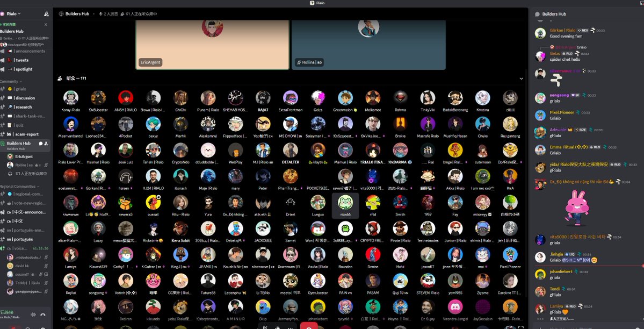Open the regional-com channel
The width and height of the screenshot is (644, 329).
point(25,194)
